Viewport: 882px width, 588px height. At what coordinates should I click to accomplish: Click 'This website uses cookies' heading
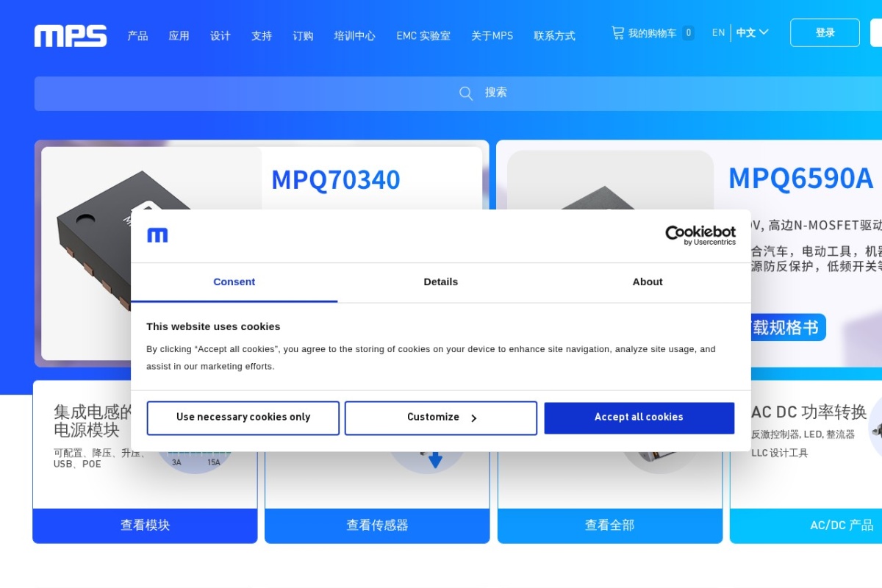click(x=213, y=326)
